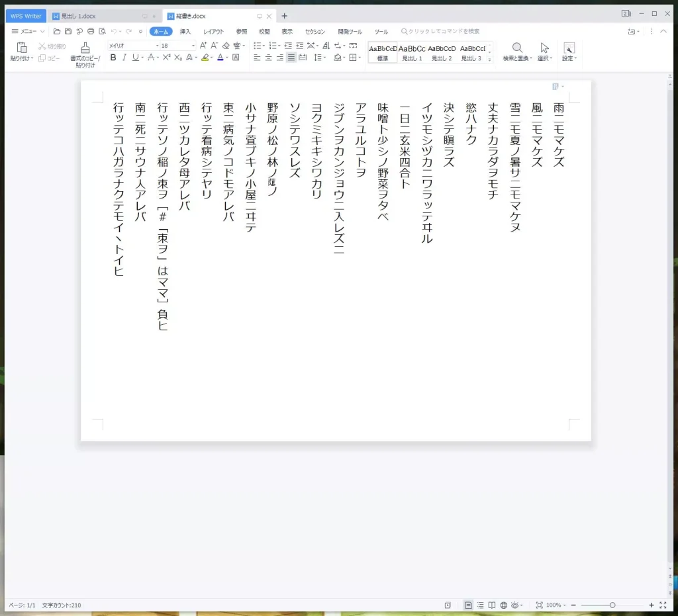Open the 挿入 ribbon tab

[185, 31]
